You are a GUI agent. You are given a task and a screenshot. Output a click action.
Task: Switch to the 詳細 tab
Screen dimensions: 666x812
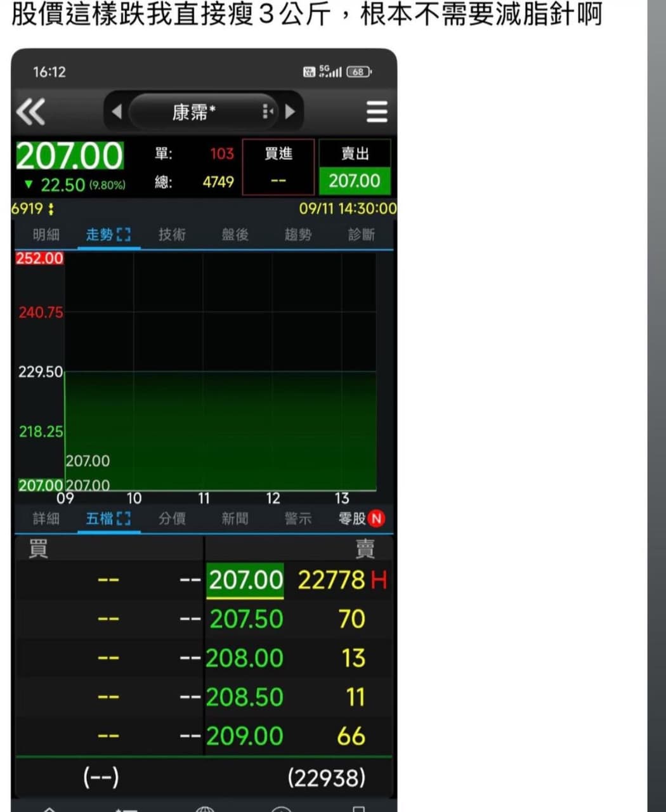46,519
